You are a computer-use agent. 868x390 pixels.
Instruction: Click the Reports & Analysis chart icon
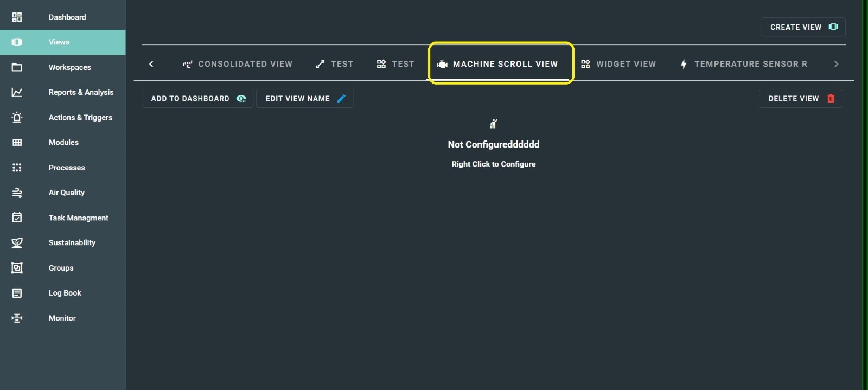pos(17,93)
